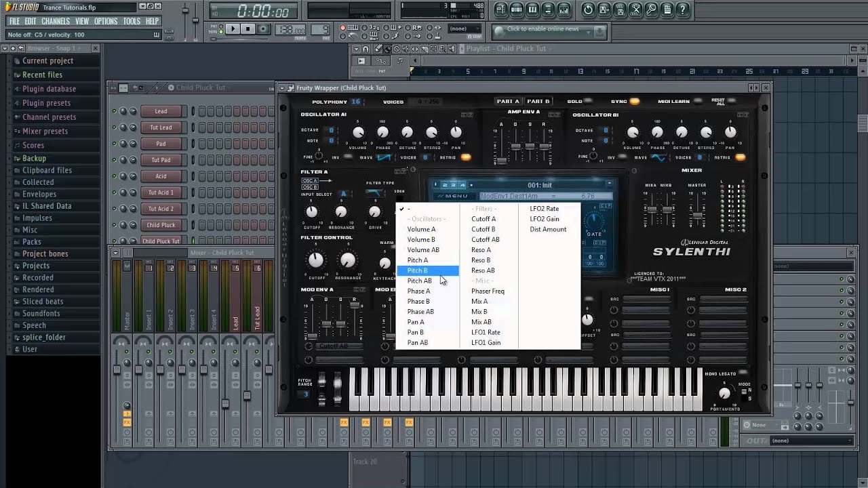Open the Filter A filter type selector

coord(376,192)
